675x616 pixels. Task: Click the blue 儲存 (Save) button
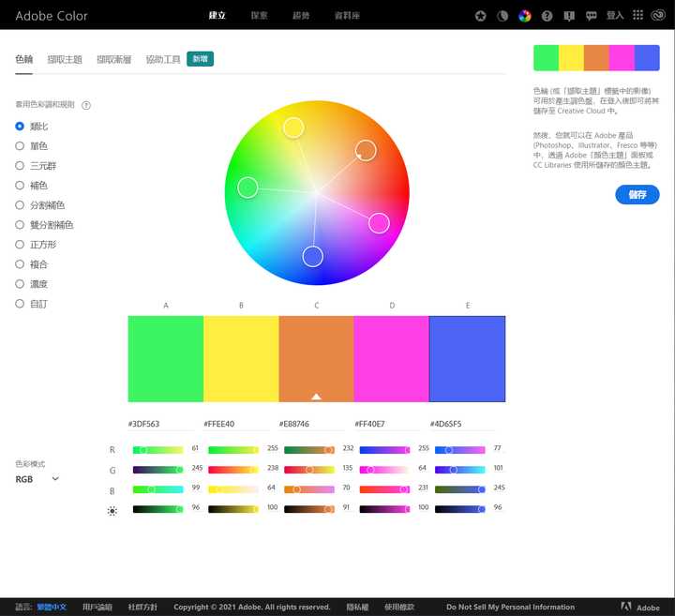[x=637, y=195]
